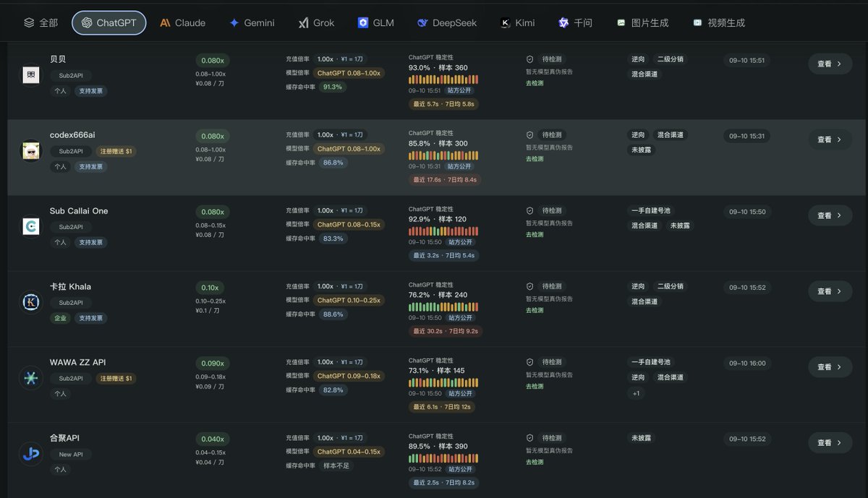Click the 82.8% cache hit badge

(x=333, y=390)
